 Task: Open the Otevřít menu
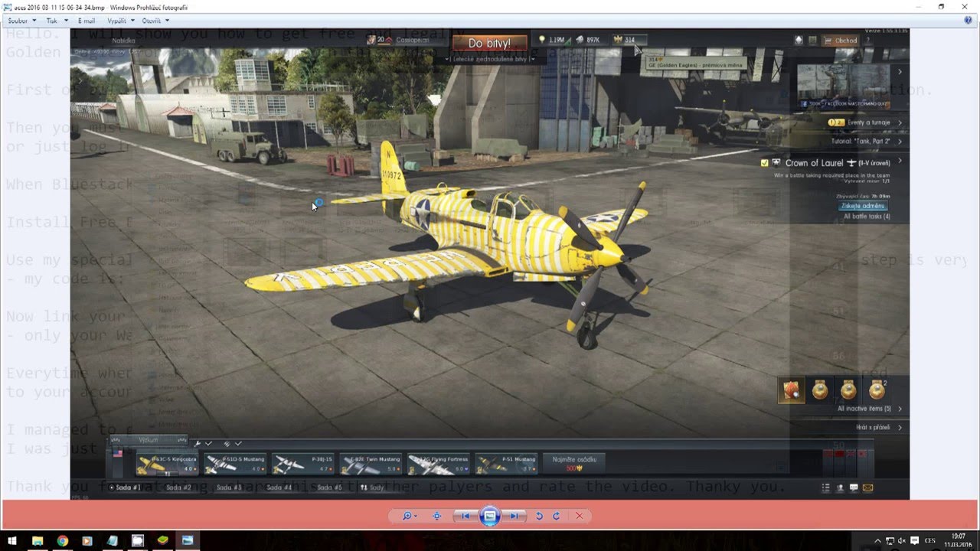(155, 21)
